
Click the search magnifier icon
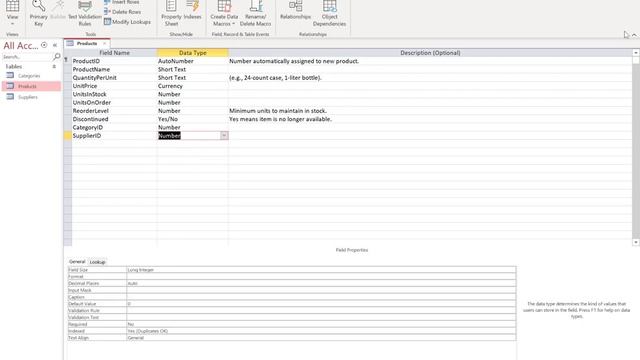click(x=57, y=56)
